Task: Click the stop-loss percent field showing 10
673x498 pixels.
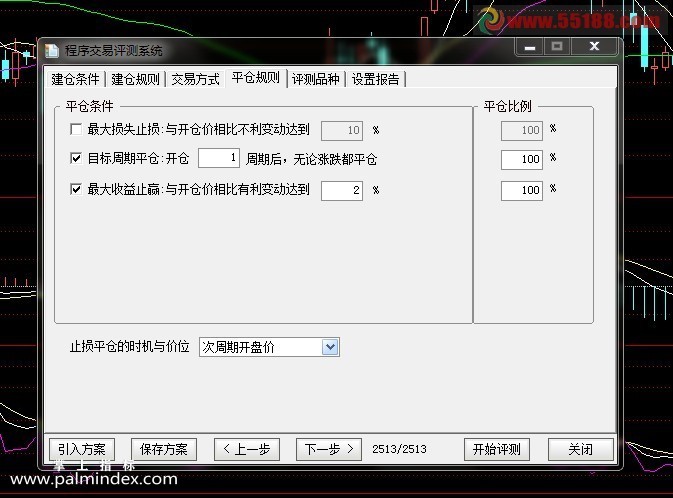Action: pyautogui.click(x=342, y=131)
